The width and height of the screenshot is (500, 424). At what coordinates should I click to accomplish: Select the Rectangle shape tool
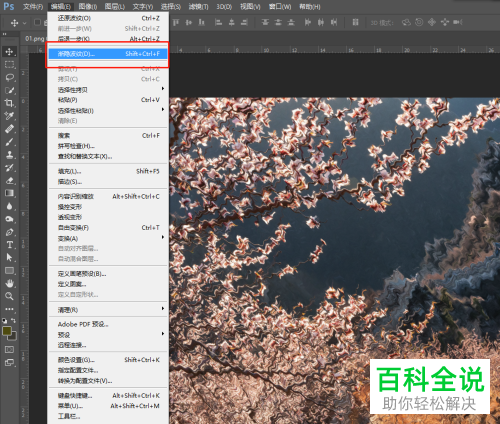9,270
